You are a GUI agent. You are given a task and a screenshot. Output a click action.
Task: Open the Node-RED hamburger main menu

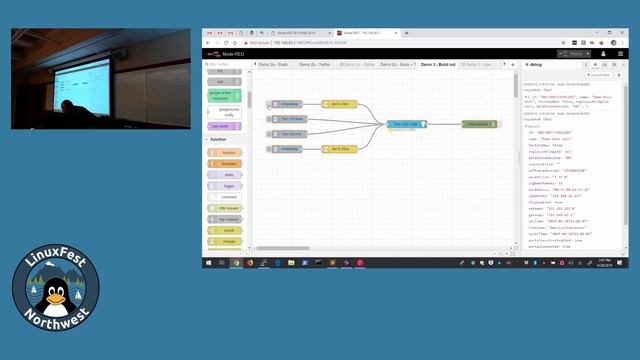point(620,54)
